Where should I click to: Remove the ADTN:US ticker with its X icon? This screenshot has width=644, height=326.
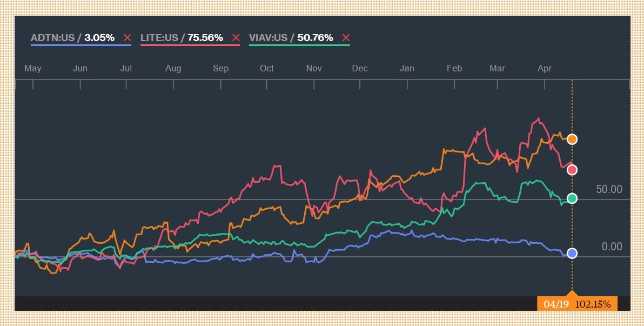tap(127, 38)
